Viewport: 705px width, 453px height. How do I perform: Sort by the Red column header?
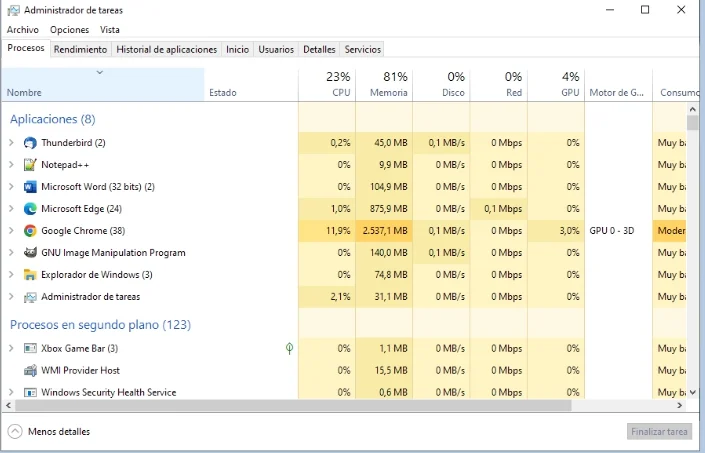tap(498, 85)
